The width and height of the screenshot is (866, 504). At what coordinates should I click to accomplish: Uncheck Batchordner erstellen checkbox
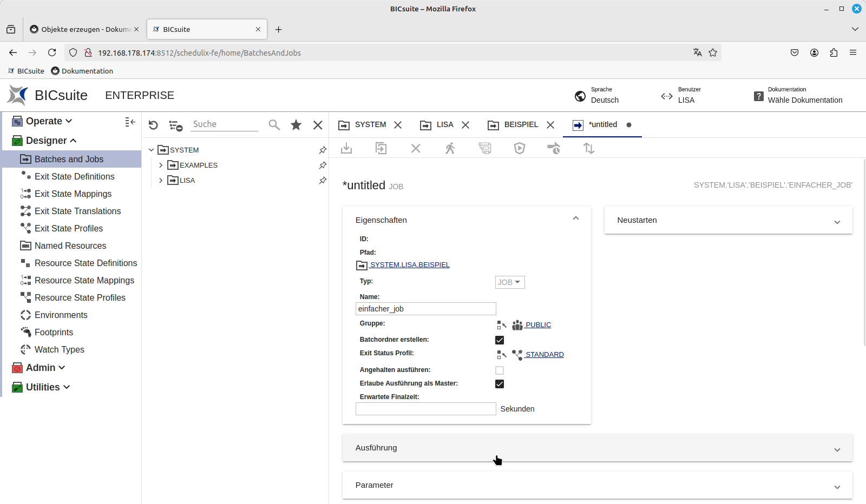click(x=500, y=340)
